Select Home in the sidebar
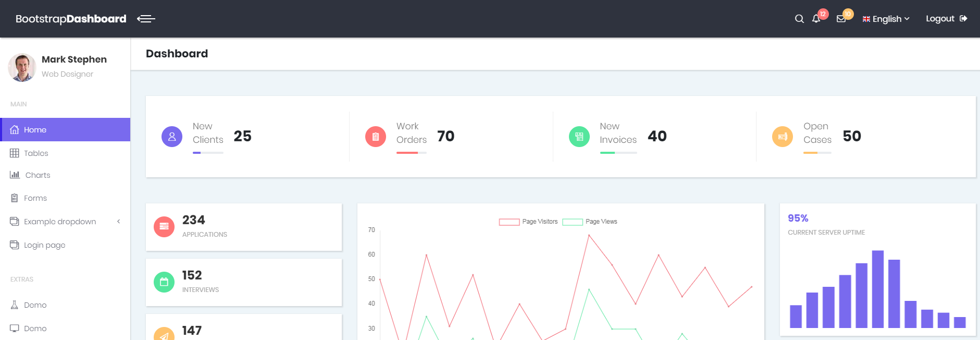The width and height of the screenshot is (980, 340). pos(65,129)
